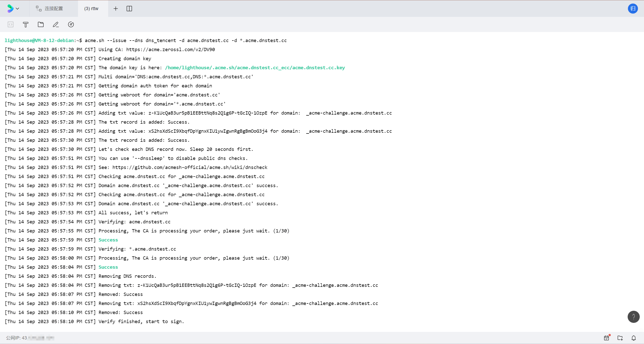Open a new tab with the plus button
644x344 pixels.
(116, 8)
